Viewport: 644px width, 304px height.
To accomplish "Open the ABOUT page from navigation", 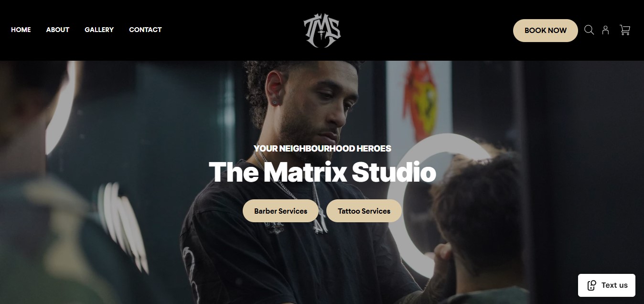I will point(58,30).
